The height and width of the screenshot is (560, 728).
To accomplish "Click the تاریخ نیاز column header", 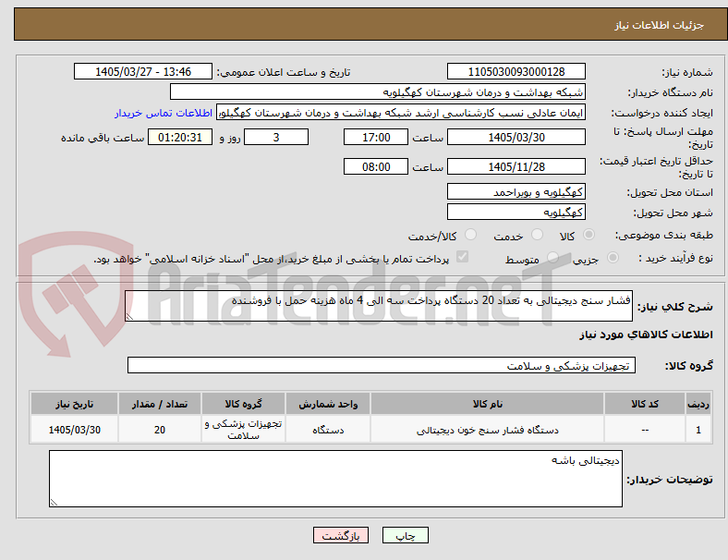I will (x=74, y=404).
